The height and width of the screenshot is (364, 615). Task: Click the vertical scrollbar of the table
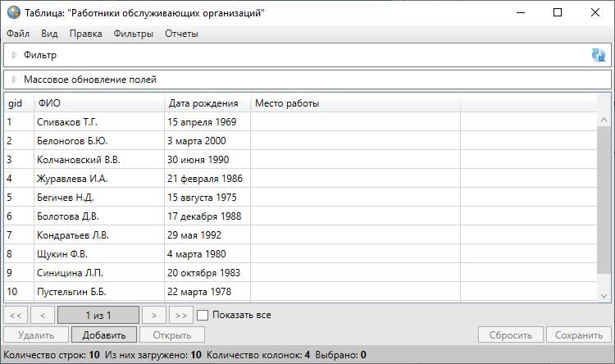pos(604,205)
